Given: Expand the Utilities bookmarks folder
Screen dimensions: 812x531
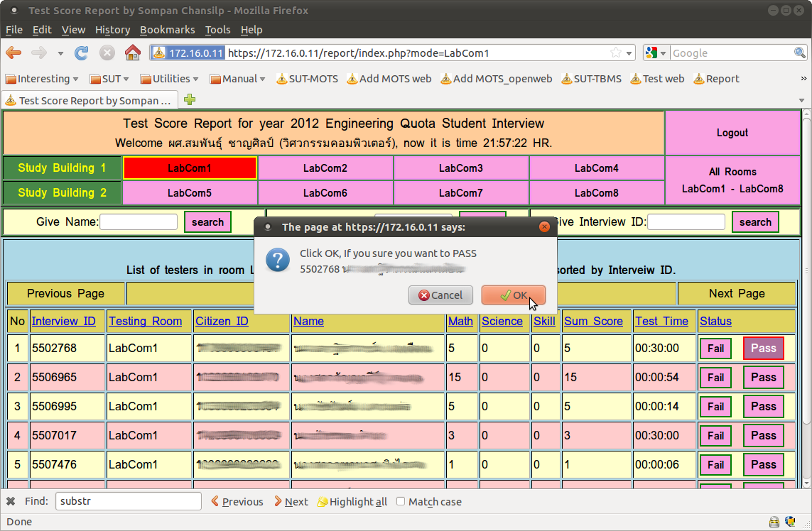Looking at the screenshot, I should tap(169, 79).
